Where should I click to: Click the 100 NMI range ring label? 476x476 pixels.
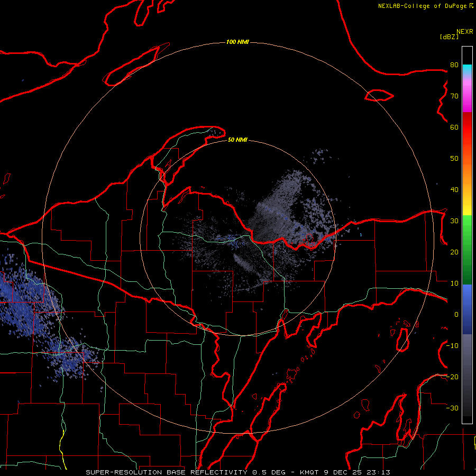click(237, 42)
